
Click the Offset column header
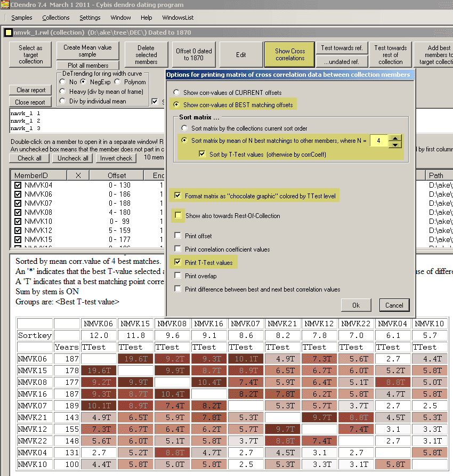(117, 175)
